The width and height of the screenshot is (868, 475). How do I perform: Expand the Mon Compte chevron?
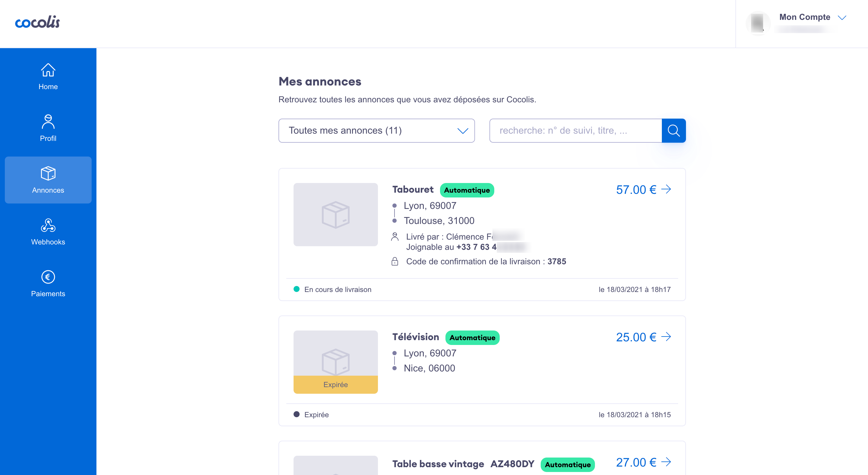tap(842, 17)
